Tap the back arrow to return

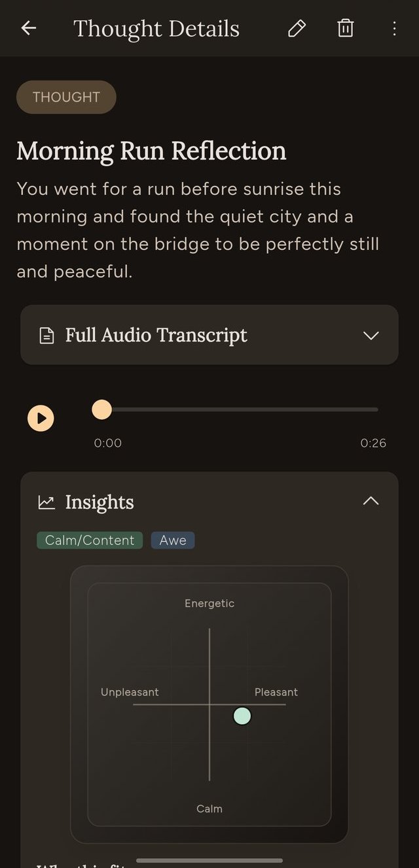coord(28,28)
